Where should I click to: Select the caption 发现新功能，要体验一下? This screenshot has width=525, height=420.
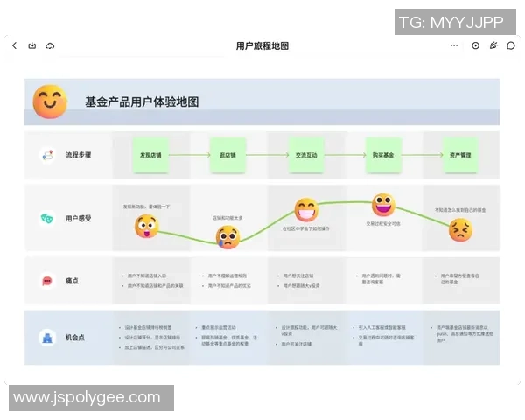point(147,206)
